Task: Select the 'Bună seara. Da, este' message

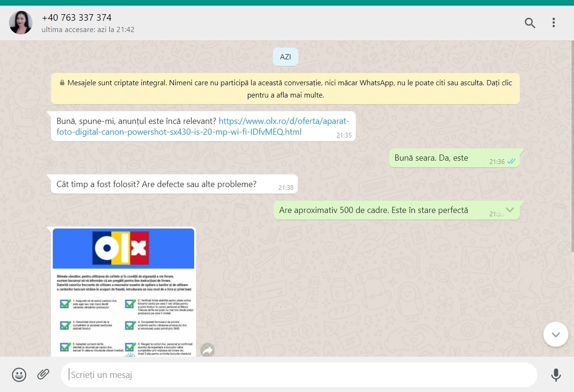Action: click(431, 158)
